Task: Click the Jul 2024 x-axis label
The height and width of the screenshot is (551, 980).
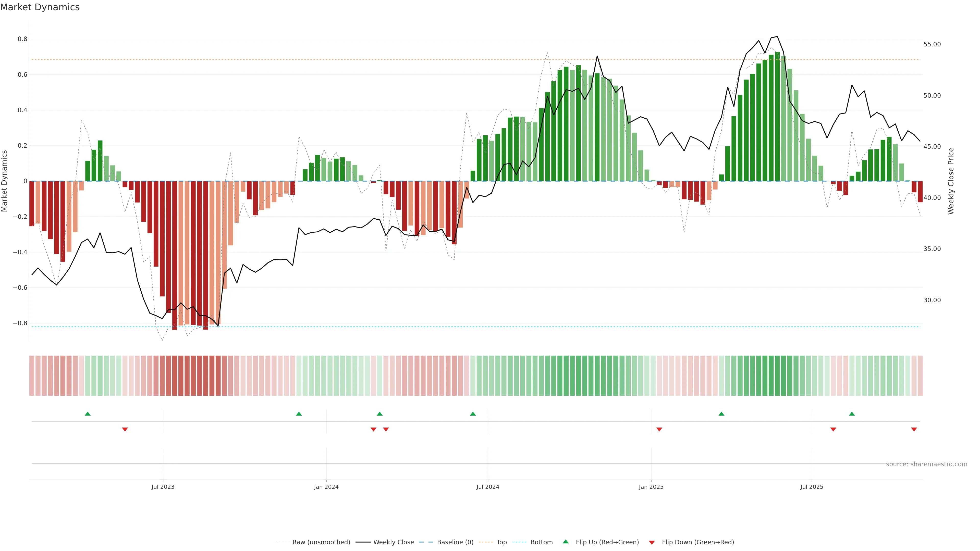Action: tap(488, 487)
